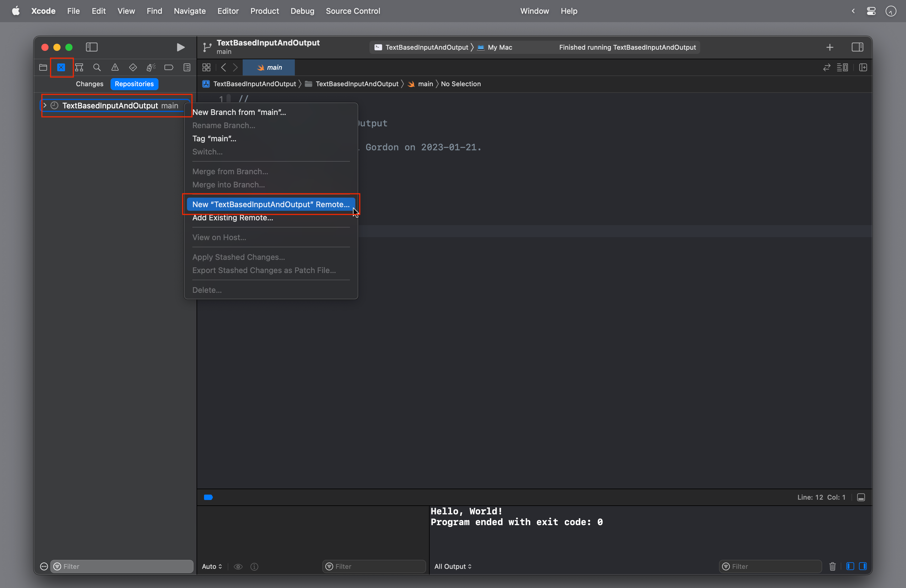
Task: Show the console pane toggle
Action: (863, 566)
